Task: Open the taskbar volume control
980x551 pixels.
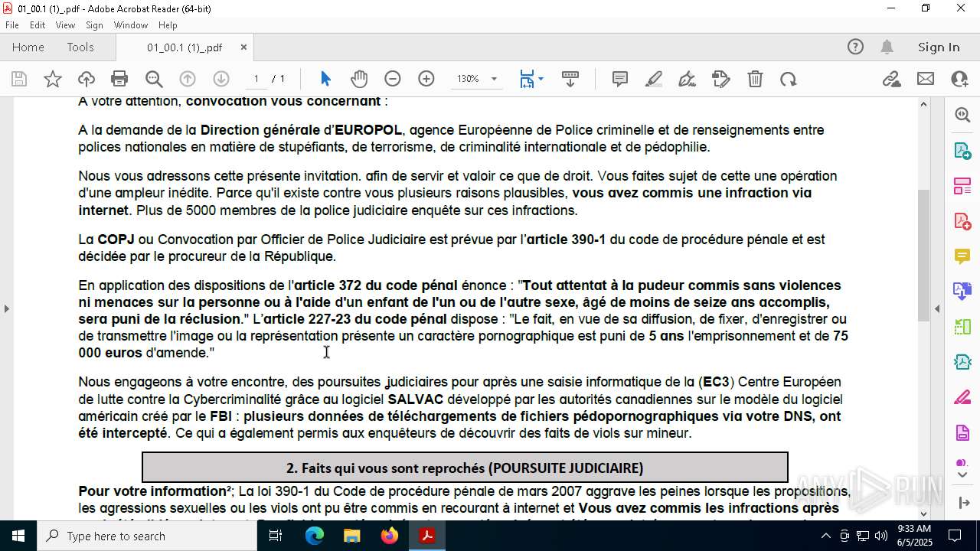Action: [880, 536]
